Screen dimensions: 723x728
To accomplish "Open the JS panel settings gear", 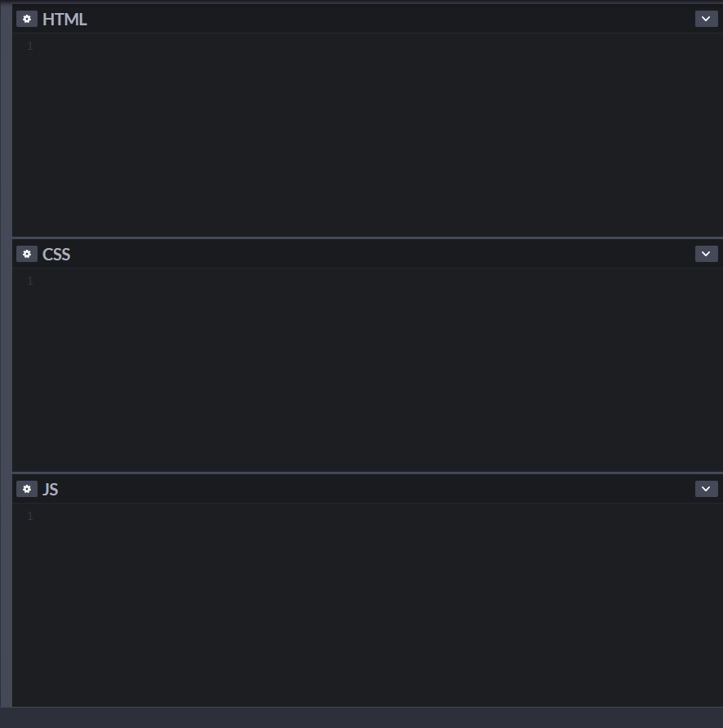I will point(27,489).
